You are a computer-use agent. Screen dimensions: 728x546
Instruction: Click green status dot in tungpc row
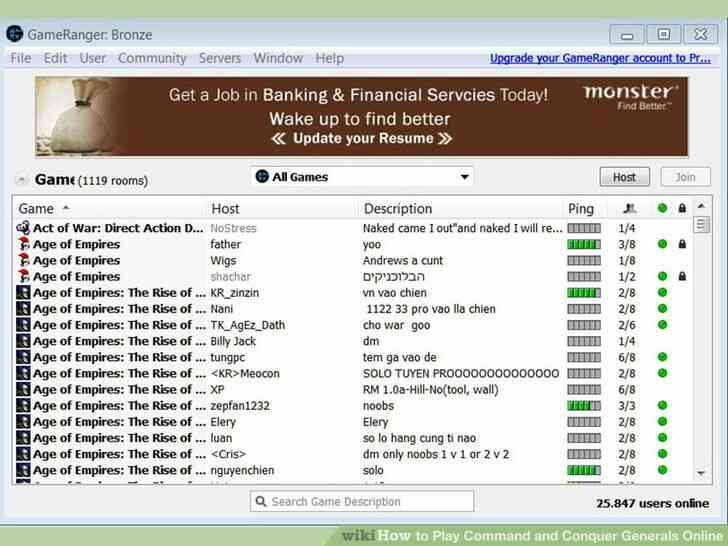663,357
